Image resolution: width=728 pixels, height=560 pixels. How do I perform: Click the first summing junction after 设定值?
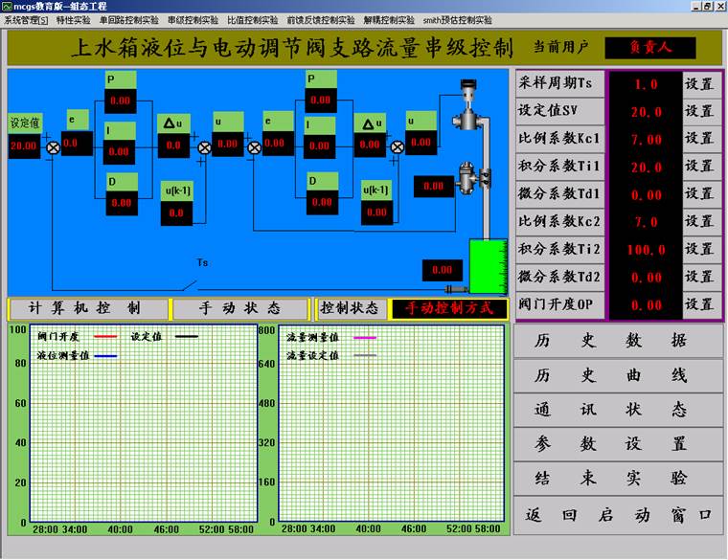pyautogui.click(x=54, y=146)
